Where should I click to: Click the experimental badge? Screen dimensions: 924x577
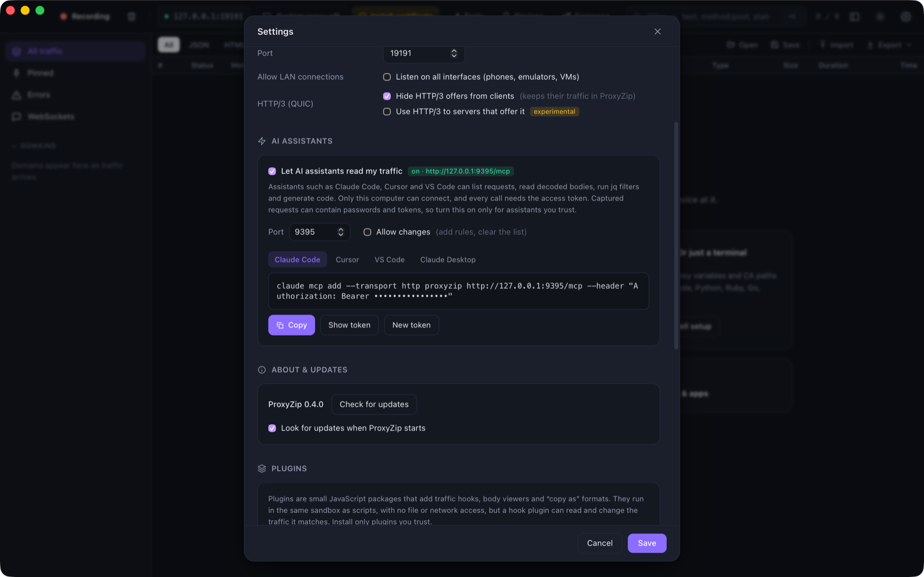click(x=554, y=112)
